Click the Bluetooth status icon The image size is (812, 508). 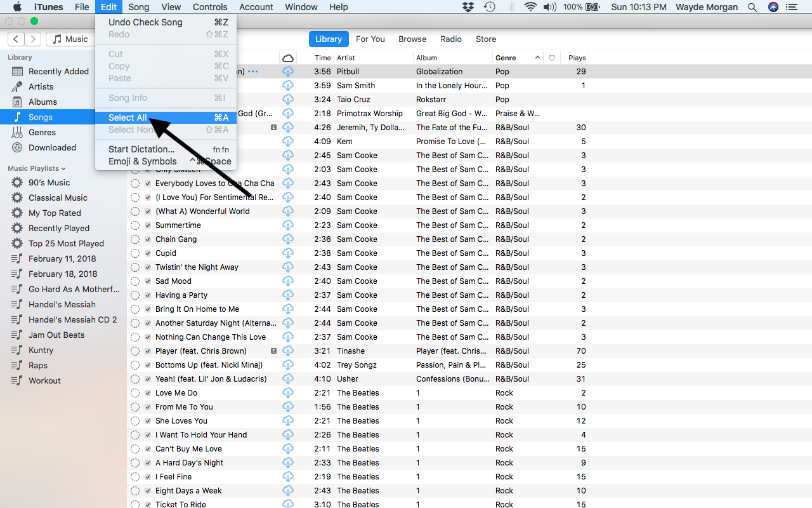pyautogui.click(x=511, y=7)
